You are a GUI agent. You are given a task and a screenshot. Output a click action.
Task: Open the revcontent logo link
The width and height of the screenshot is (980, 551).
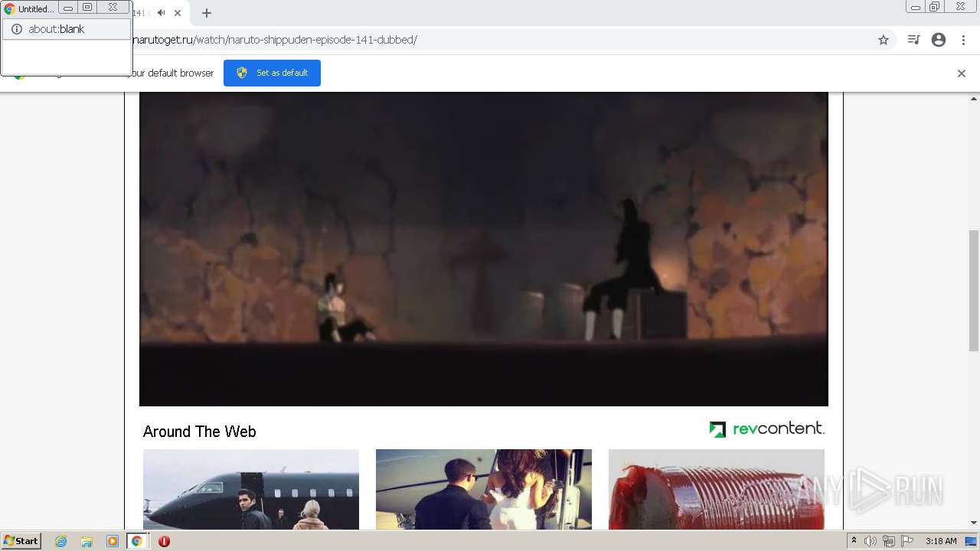(x=767, y=429)
